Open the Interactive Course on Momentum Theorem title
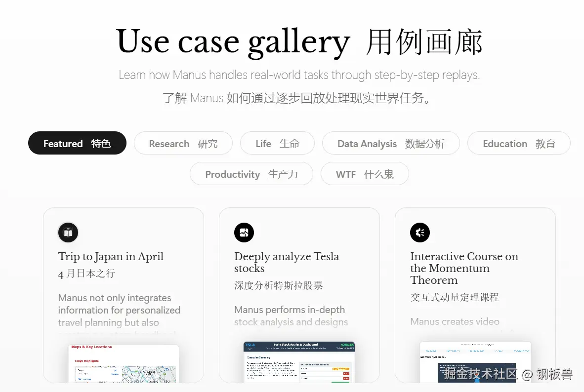Screen dimensions: 584x392 click(464, 268)
